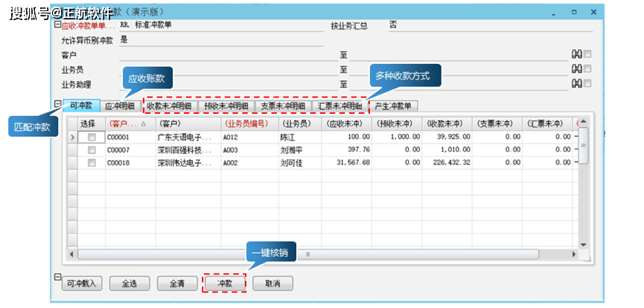
Task: Click horizontal scrollbar thumb of grid
Action: (308, 254)
